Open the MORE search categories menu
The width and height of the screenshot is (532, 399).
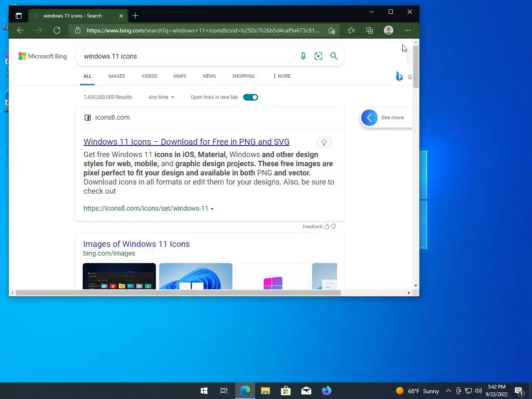[x=282, y=76]
